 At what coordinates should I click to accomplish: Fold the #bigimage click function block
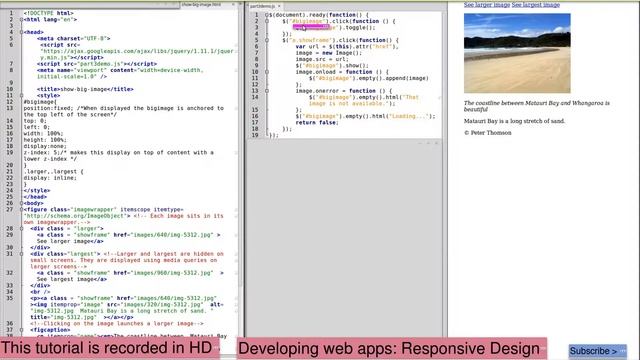(267, 21)
